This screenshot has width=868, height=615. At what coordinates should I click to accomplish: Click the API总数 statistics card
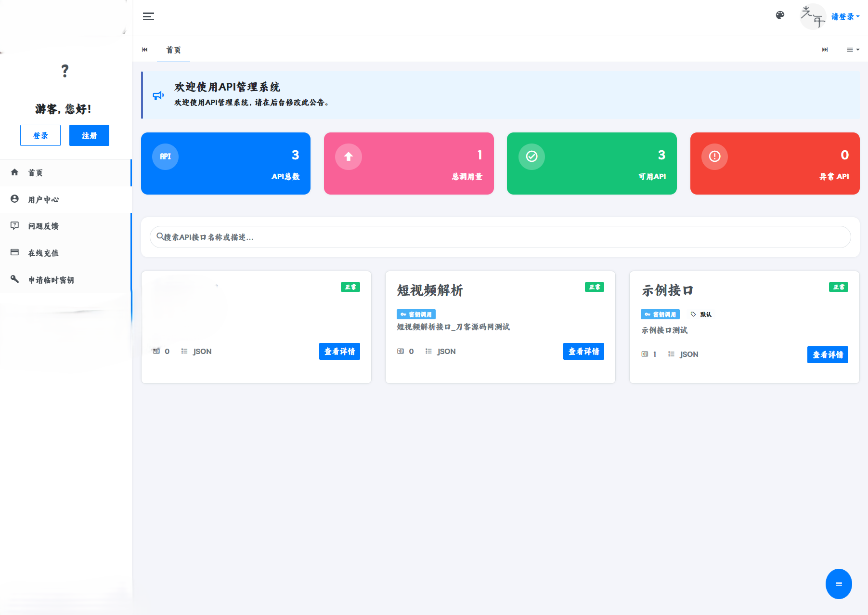(226, 163)
